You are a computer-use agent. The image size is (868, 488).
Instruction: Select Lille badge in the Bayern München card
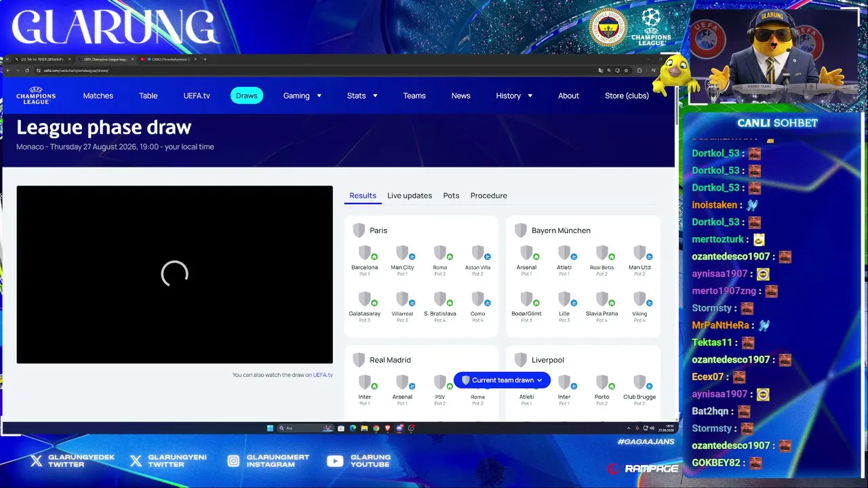tap(564, 299)
